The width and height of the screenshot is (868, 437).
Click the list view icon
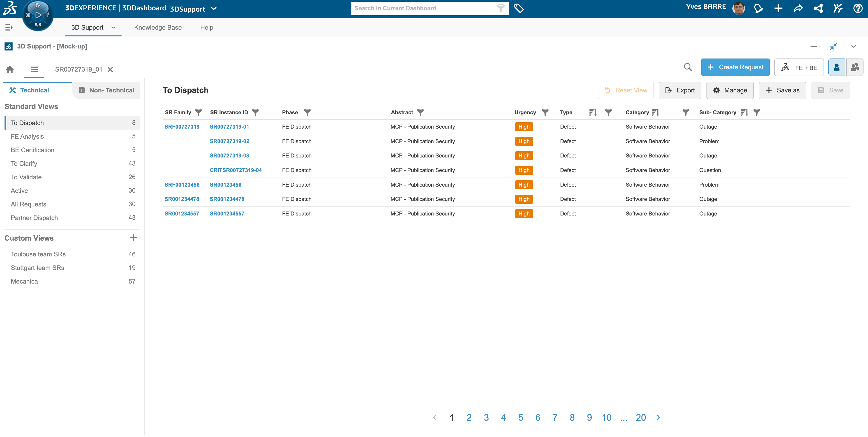click(34, 69)
